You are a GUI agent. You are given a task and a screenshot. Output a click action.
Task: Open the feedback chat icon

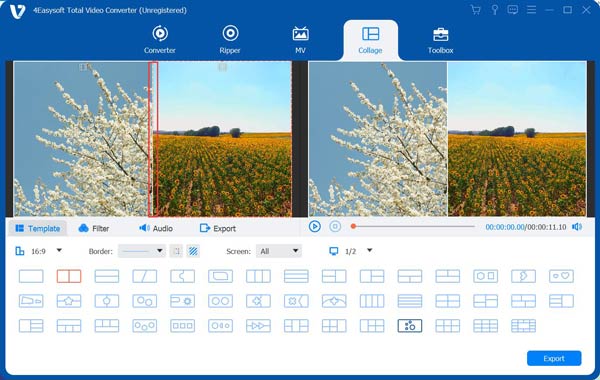pyautogui.click(x=512, y=10)
